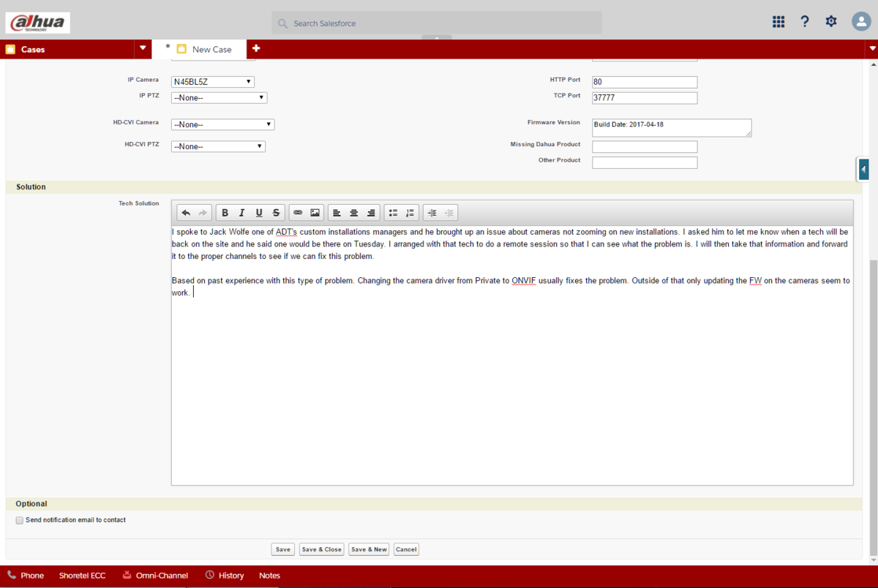Open the HD-CVI PTZ dropdown
The height and width of the screenshot is (588, 878).
point(218,146)
